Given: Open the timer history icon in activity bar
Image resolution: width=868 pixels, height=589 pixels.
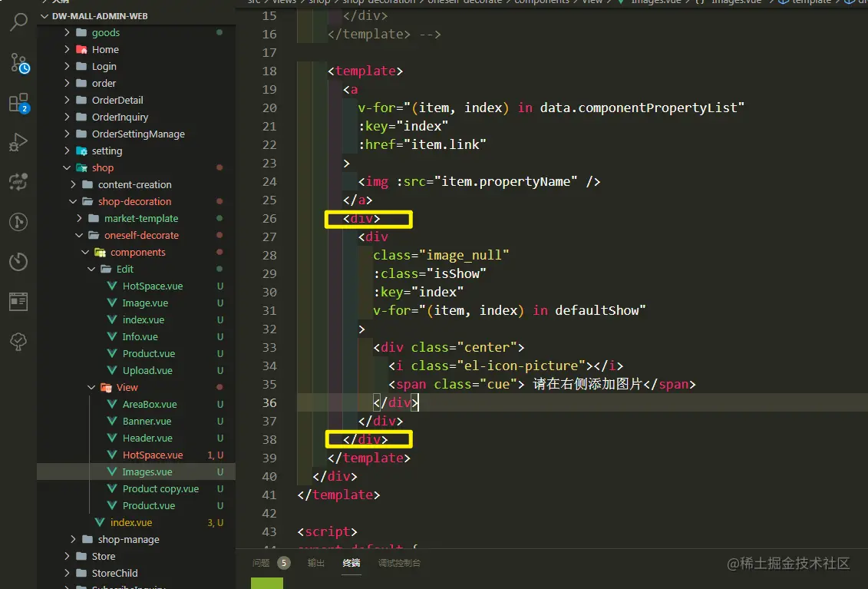Looking at the screenshot, I should point(18,262).
